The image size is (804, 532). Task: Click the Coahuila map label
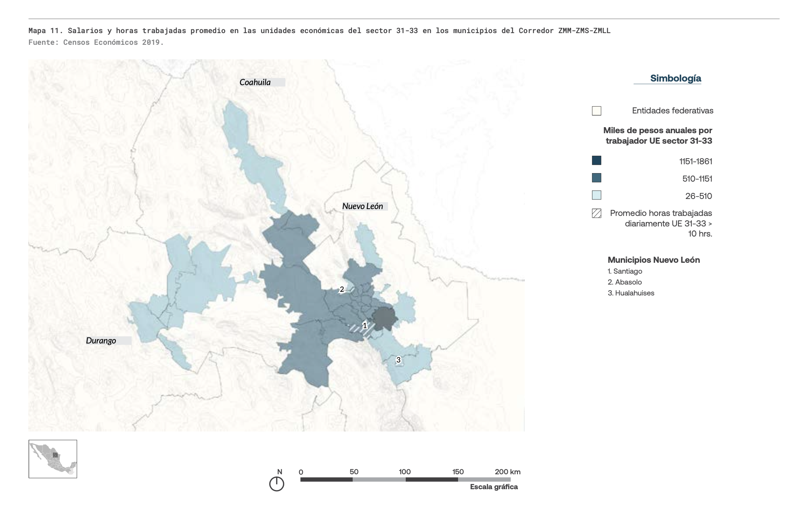point(255,82)
